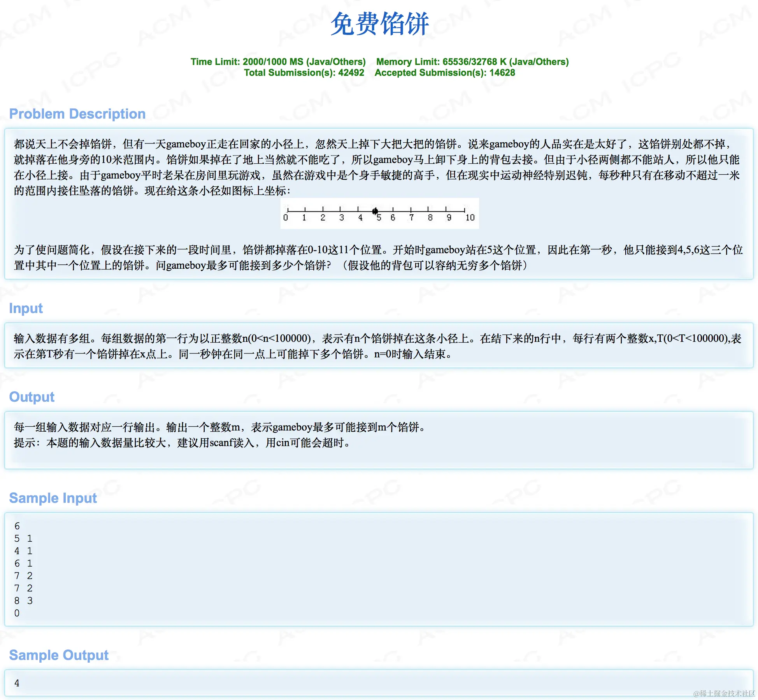Click the 稀土掘金技术社区 watermark
This screenshot has height=700, width=758.
click(724, 693)
